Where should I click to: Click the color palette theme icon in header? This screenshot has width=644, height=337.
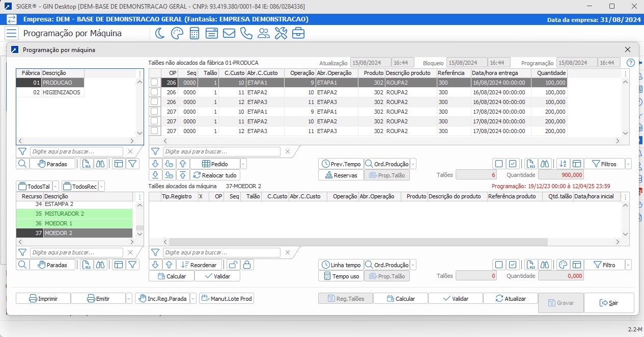(x=177, y=34)
